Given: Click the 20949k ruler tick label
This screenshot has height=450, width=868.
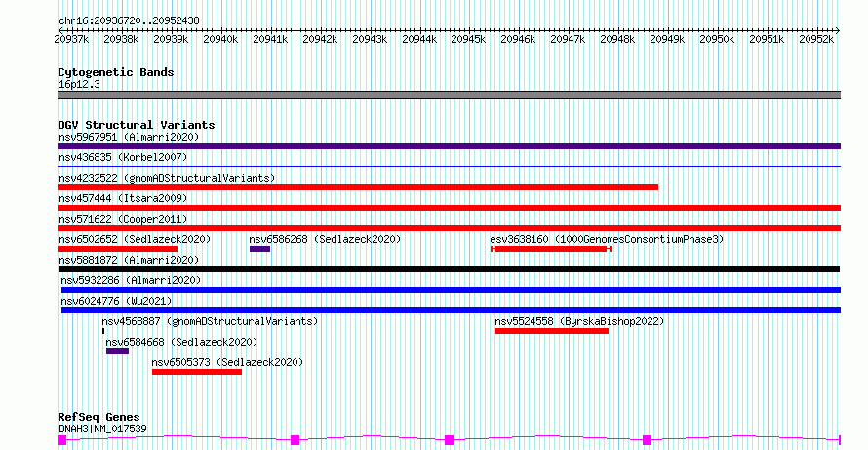Looking at the screenshot, I should [667, 39].
